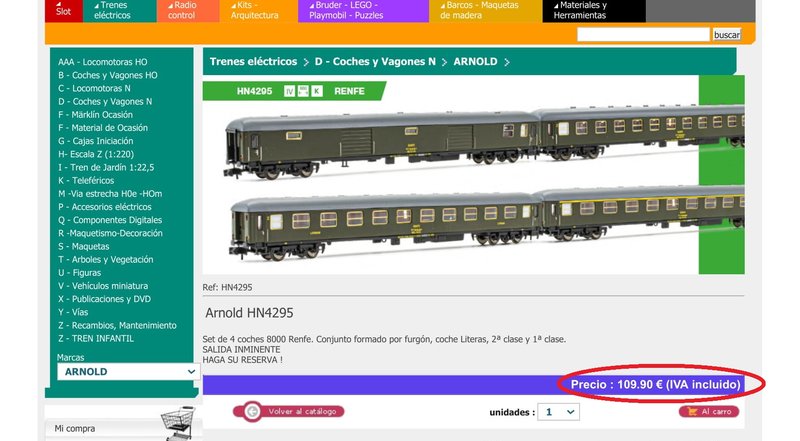
Task: Click the SALIDA INMINENTE text
Action: tap(241, 350)
